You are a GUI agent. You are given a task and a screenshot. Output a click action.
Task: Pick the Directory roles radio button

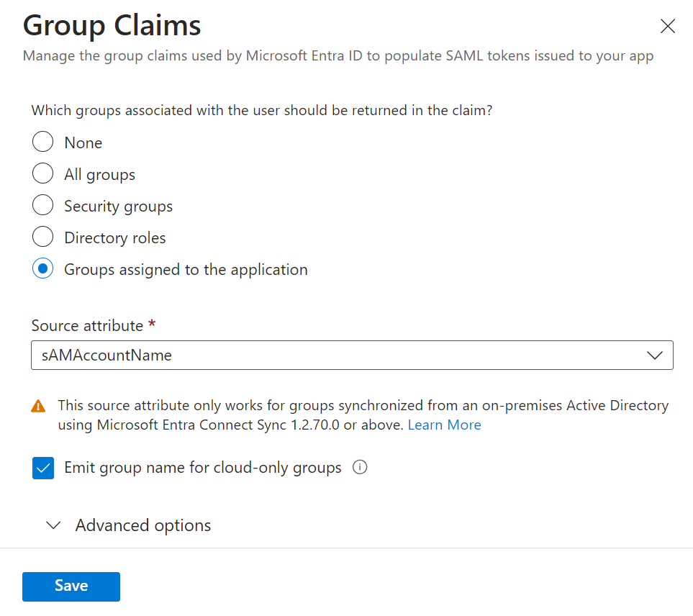pos(43,237)
